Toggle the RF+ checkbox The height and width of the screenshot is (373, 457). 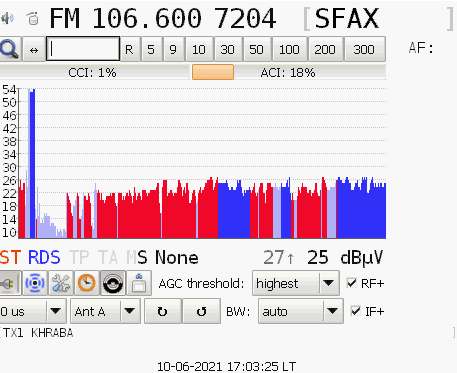(x=352, y=283)
